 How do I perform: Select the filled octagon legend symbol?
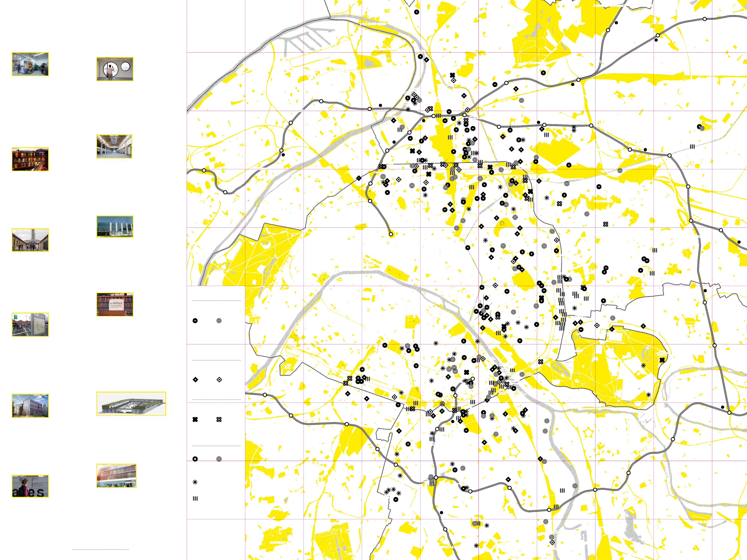pos(195,459)
